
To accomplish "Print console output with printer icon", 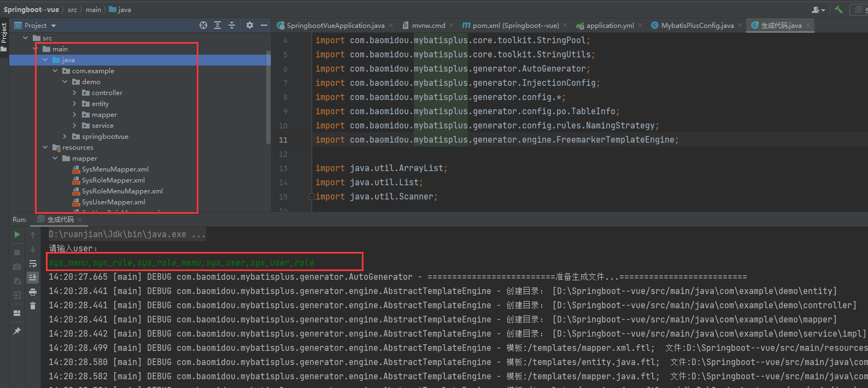I will (x=33, y=292).
